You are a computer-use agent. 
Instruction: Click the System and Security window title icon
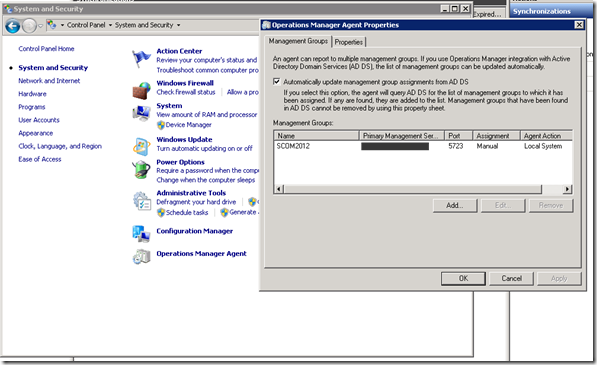click(x=8, y=9)
